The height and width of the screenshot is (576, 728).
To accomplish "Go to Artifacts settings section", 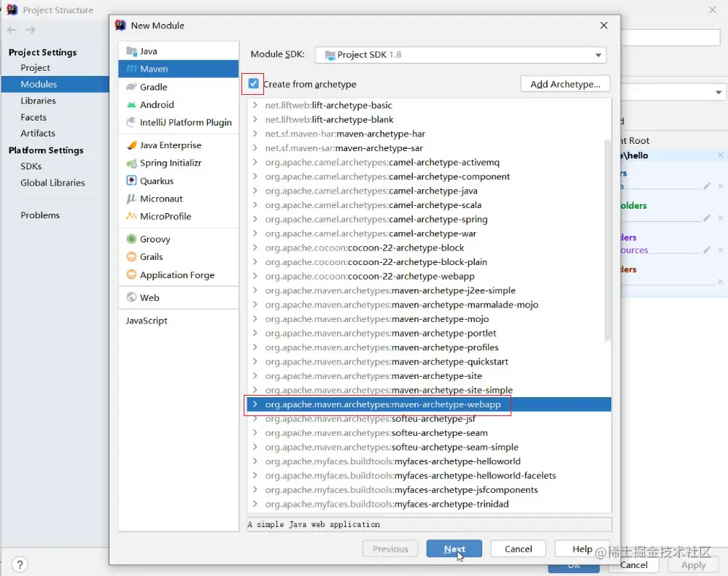I will 38,134.
